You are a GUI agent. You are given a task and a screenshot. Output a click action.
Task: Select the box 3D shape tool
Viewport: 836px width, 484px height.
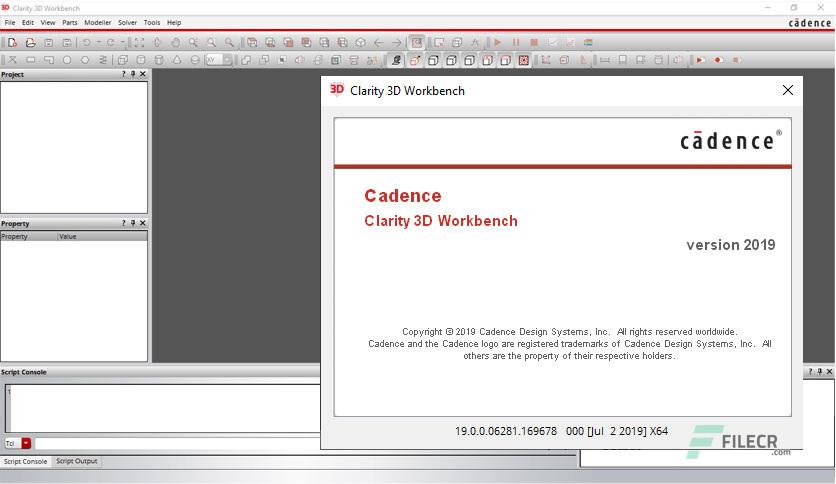click(x=123, y=60)
